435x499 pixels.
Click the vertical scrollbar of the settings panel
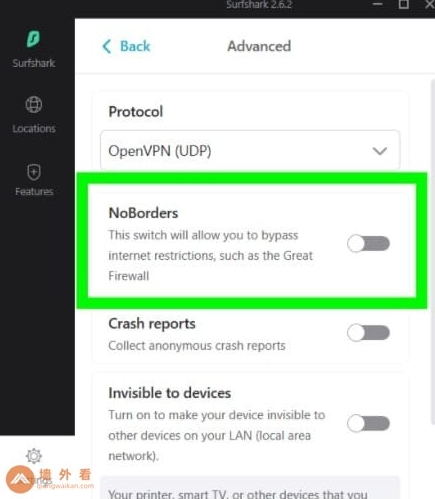(x=433, y=287)
